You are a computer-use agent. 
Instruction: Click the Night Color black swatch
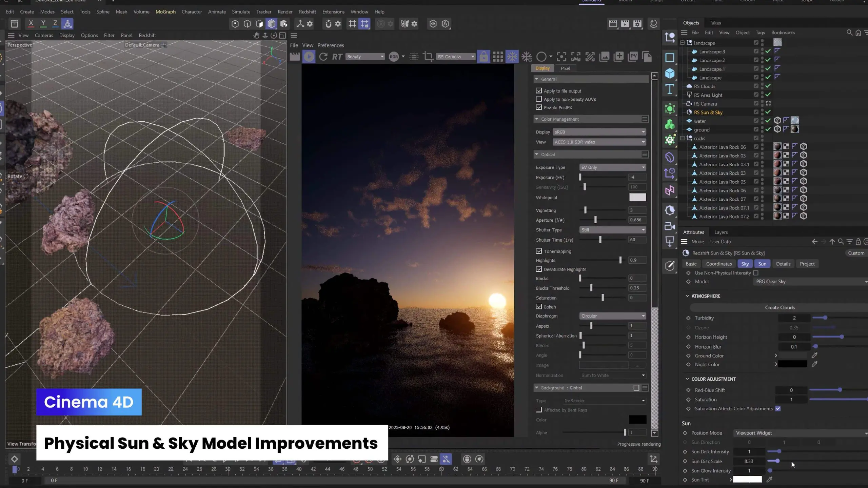pyautogui.click(x=792, y=364)
